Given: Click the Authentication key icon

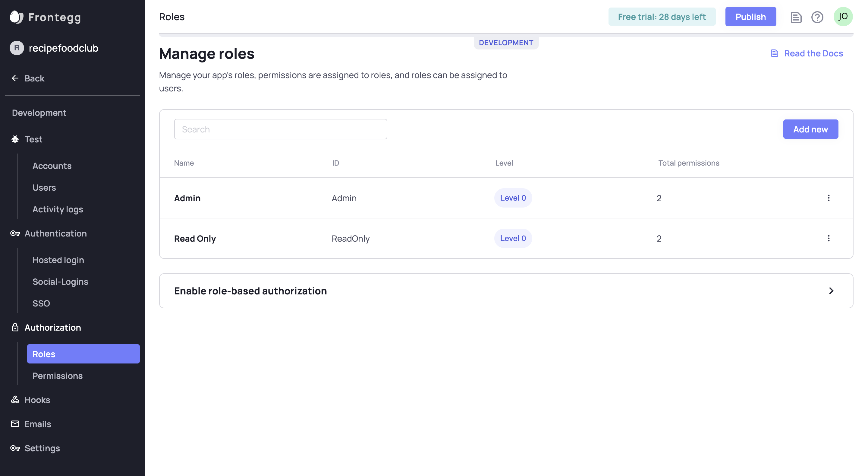Looking at the screenshot, I should pyautogui.click(x=15, y=233).
